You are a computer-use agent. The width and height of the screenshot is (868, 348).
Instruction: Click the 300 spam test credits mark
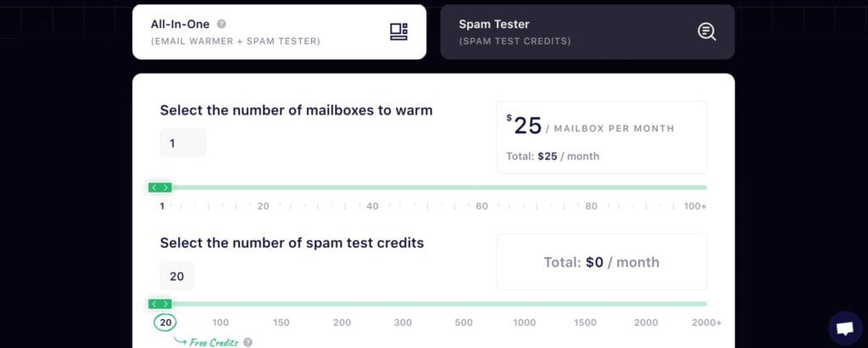pos(403,323)
